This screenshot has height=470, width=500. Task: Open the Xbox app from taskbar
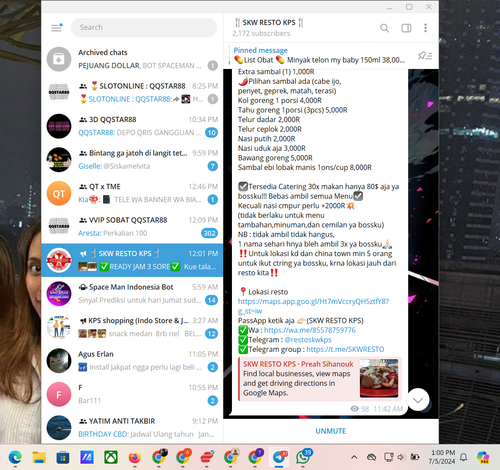tap(111, 457)
